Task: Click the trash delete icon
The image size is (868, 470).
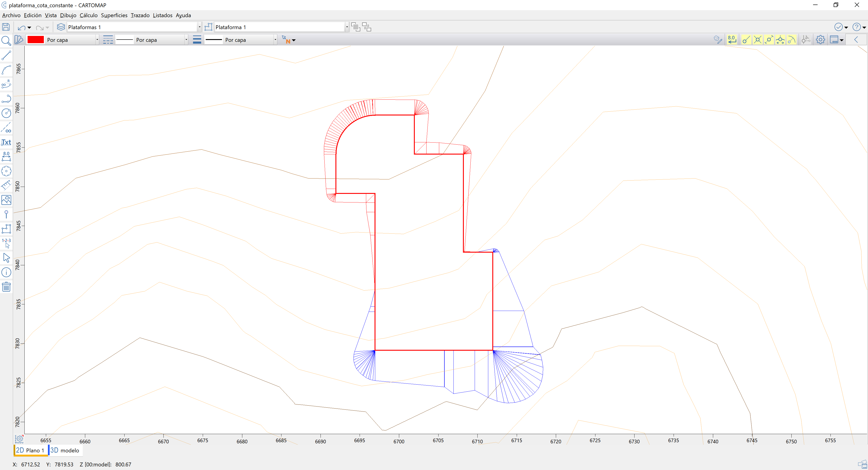Action: (6, 287)
